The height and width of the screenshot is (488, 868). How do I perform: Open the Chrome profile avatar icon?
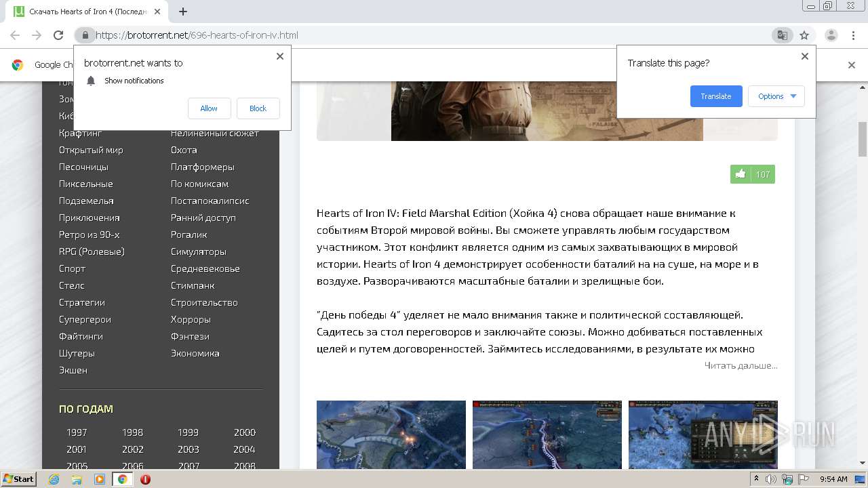pyautogui.click(x=831, y=35)
